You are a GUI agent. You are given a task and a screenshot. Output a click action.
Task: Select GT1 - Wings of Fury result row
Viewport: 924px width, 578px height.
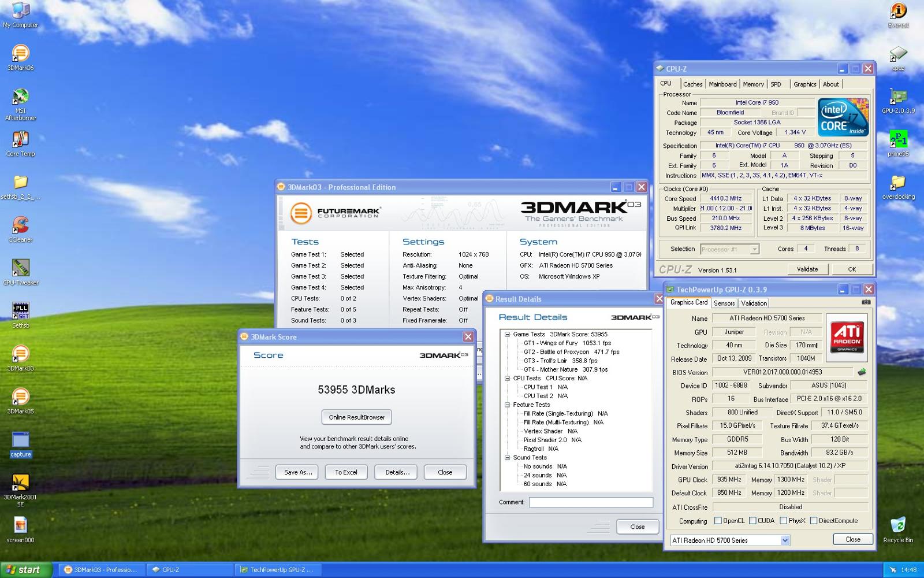coord(567,343)
